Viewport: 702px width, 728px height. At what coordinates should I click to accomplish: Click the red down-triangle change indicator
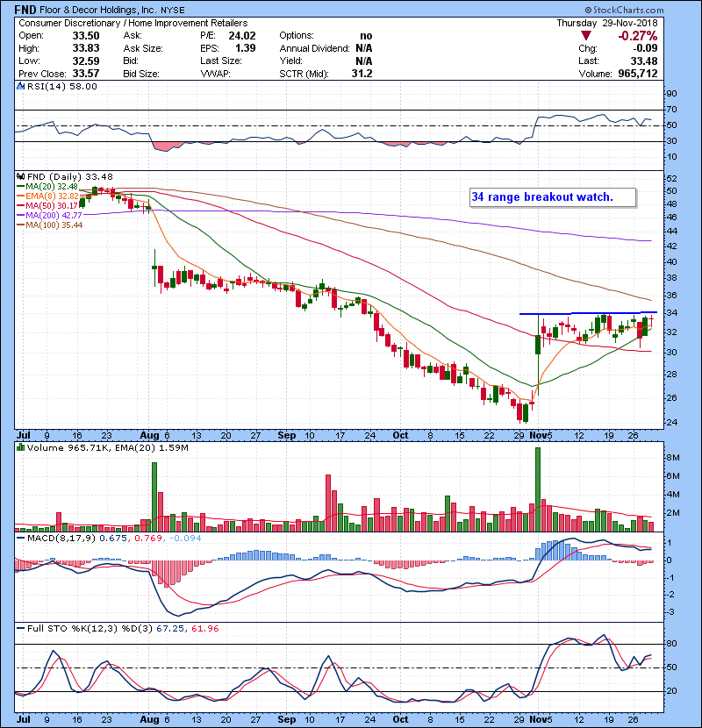586,36
